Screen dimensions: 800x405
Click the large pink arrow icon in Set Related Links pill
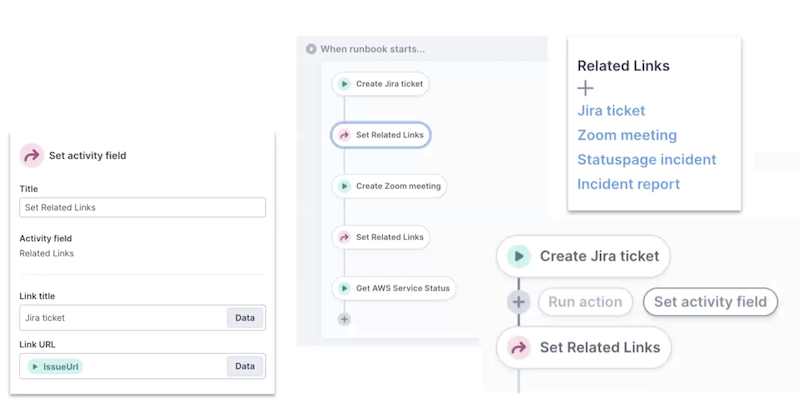tap(518, 348)
